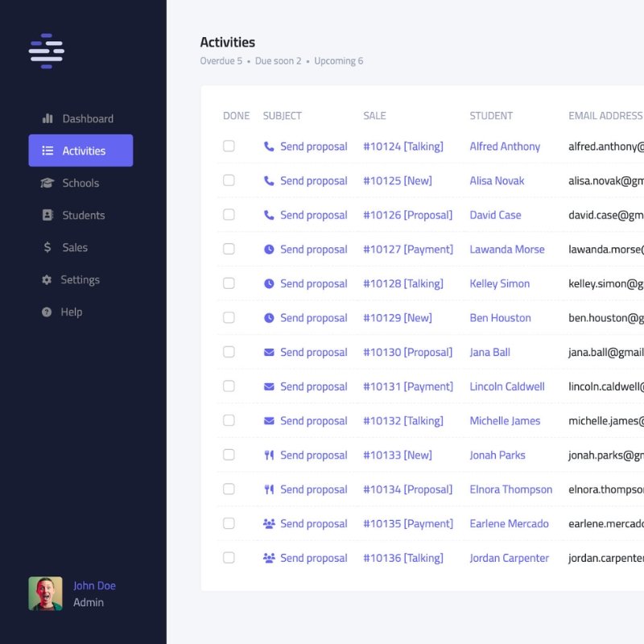Check the done box on Jordan Carpenter's row
The image size is (644, 644).
tap(229, 558)
